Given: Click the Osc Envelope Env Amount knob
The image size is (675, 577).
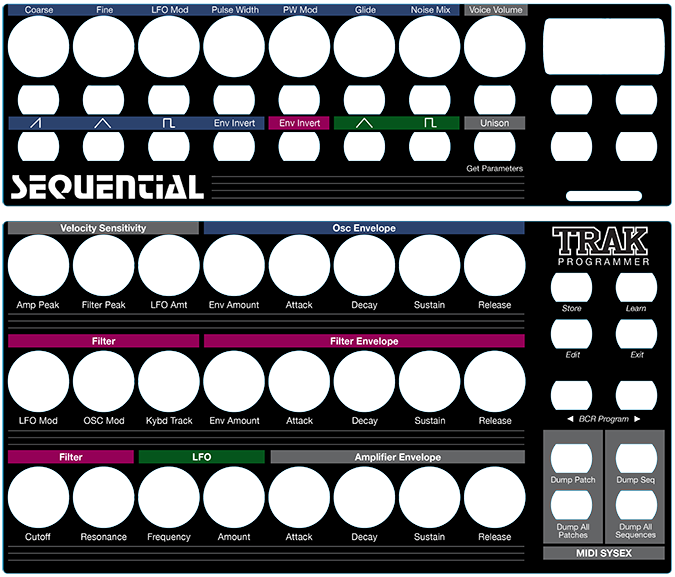Looking at the screenshot, I should 234,265.
